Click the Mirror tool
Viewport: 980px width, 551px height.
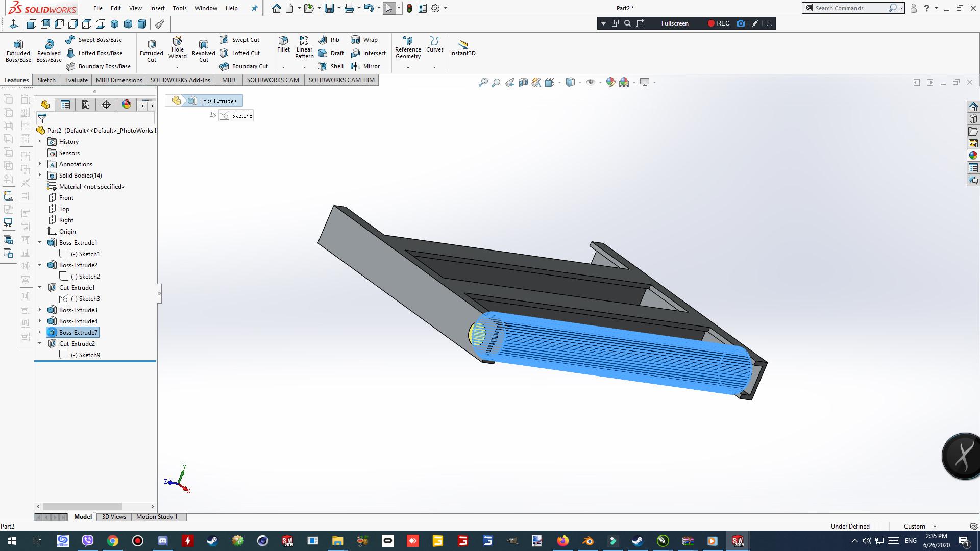[365, 66]
